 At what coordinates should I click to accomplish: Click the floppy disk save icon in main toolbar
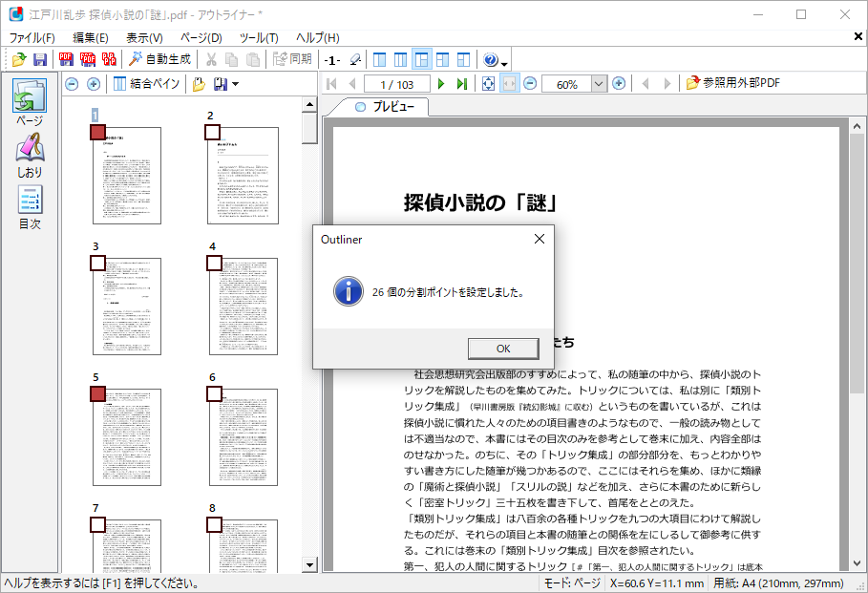[40, 59]
